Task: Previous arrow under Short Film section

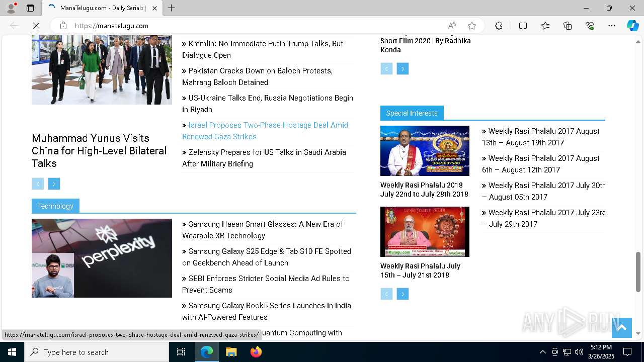Action: pos(386,69)
